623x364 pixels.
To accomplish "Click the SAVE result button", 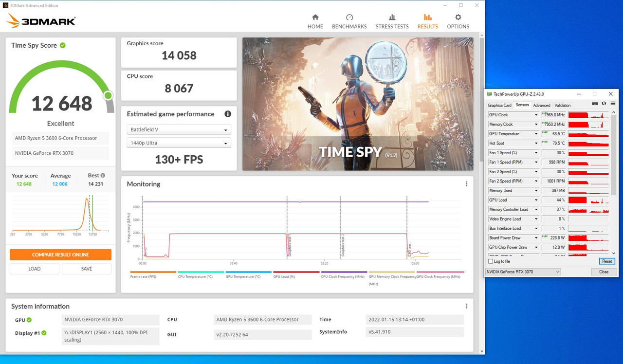I will click(87, 269).
